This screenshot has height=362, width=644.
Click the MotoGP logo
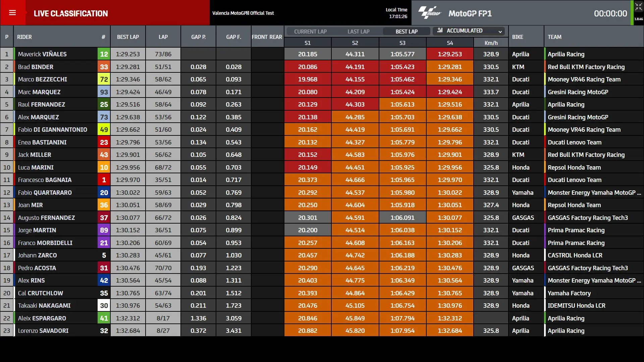tap(430, 13)
